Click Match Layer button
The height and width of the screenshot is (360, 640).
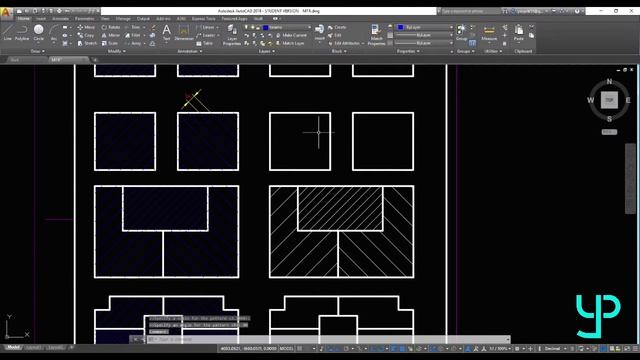tap(290, 43)
